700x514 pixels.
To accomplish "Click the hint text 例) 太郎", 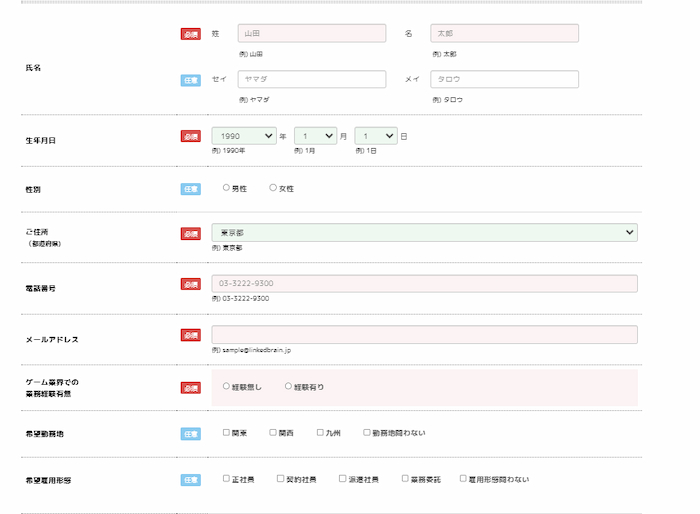I will pos(444,54).
